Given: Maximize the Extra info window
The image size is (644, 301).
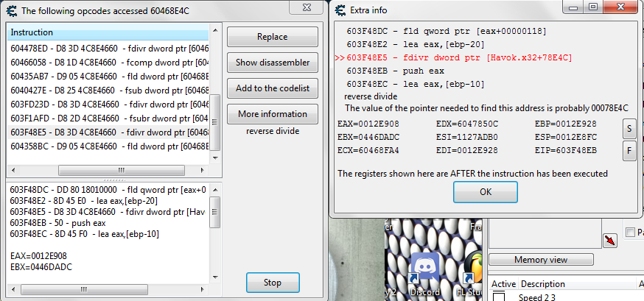Looking at the screenshot, I should click(592, 7).
